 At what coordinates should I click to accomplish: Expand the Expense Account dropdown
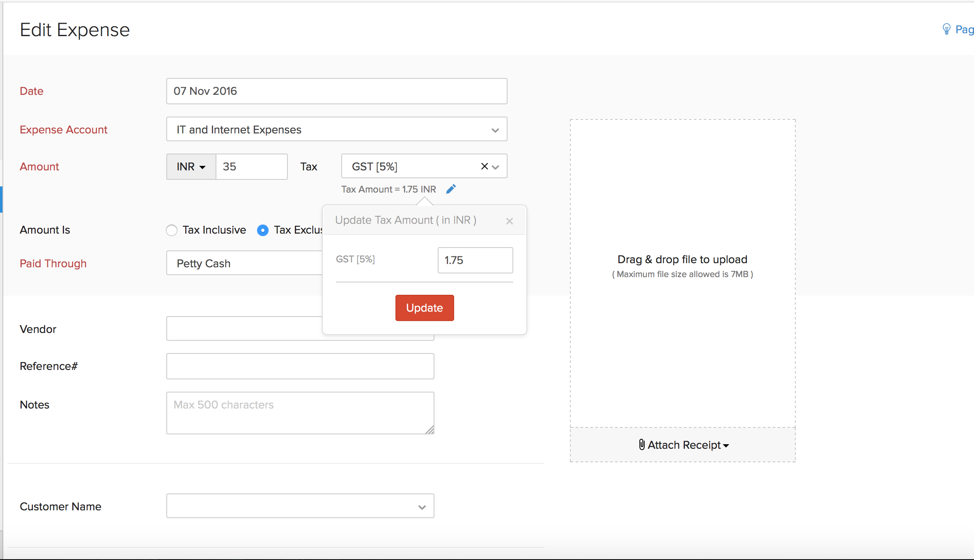click(x=495, y=130)
